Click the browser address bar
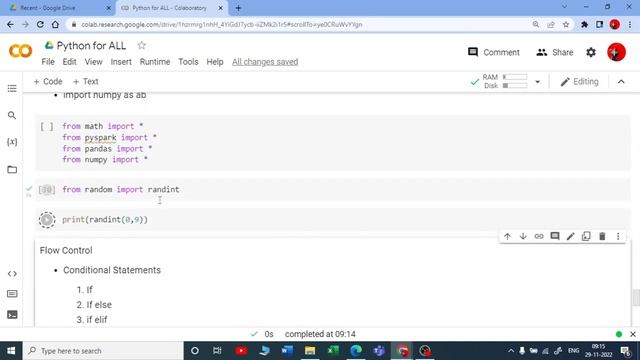This screenshot has height=360, width=640. coord(302,24)
